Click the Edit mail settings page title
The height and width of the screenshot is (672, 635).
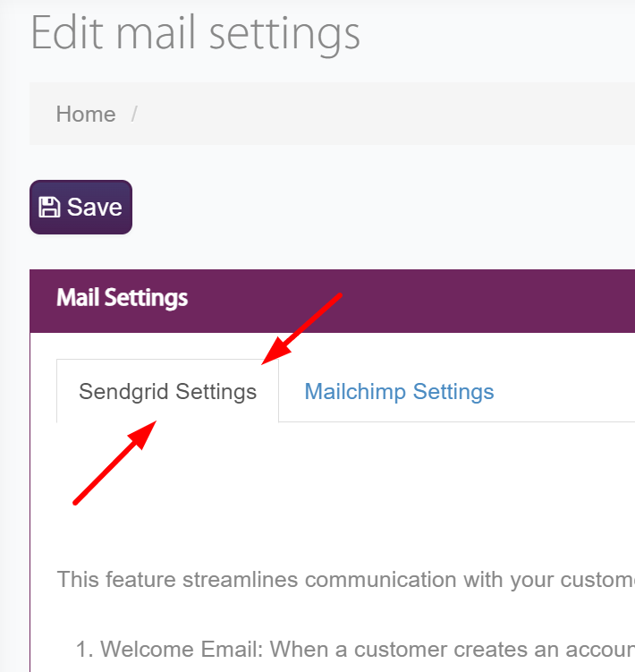pos(195,33)
